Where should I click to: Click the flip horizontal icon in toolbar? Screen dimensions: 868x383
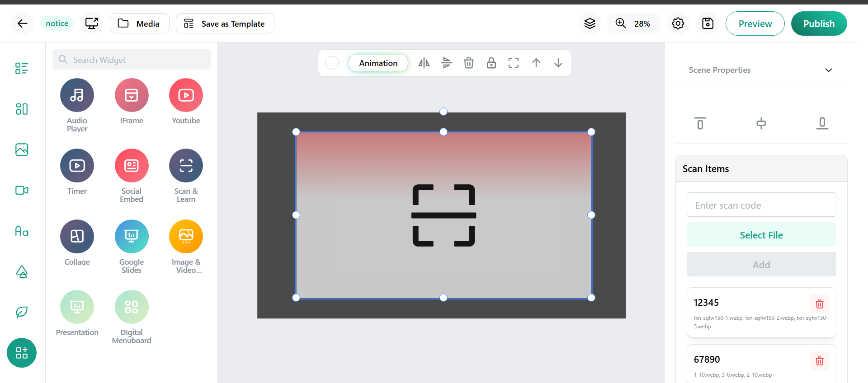pos(424,63)
